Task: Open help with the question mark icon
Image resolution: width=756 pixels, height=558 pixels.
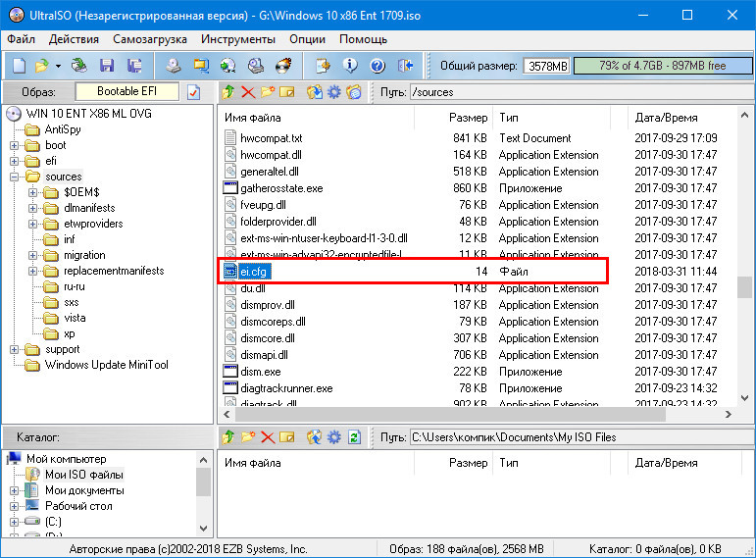Action: 378,66
